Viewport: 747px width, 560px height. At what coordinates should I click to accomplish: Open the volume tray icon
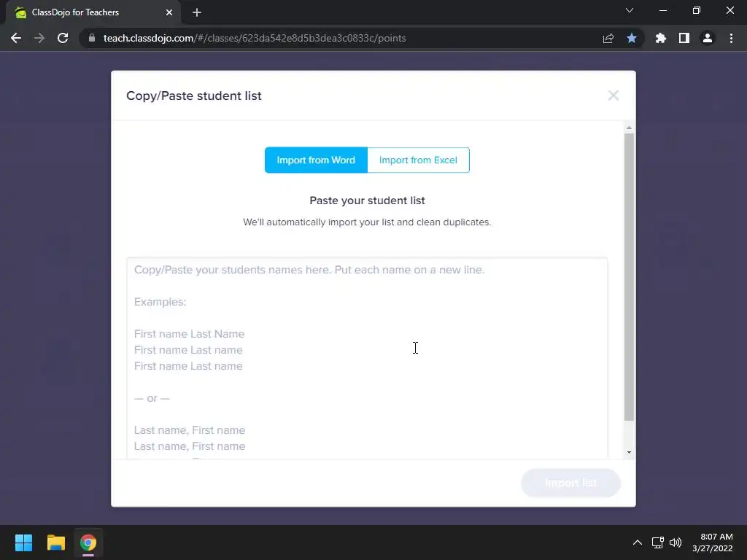click(x=676, y=542)
